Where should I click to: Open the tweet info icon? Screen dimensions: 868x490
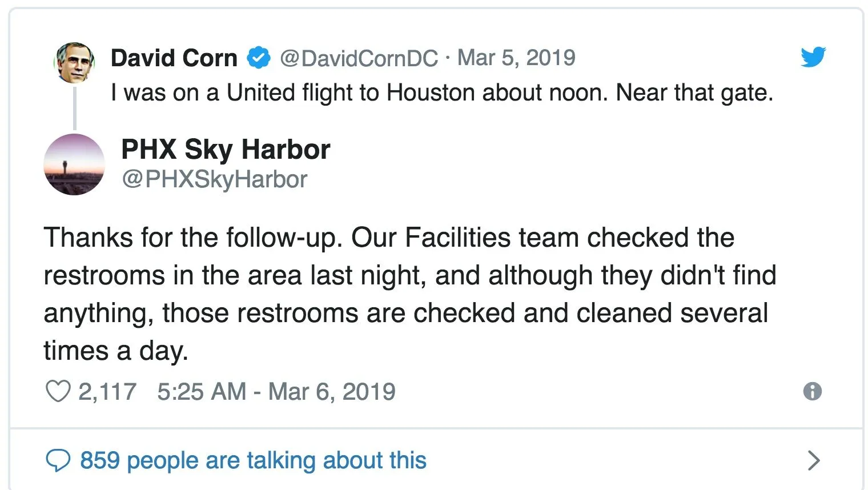(812, 392)
